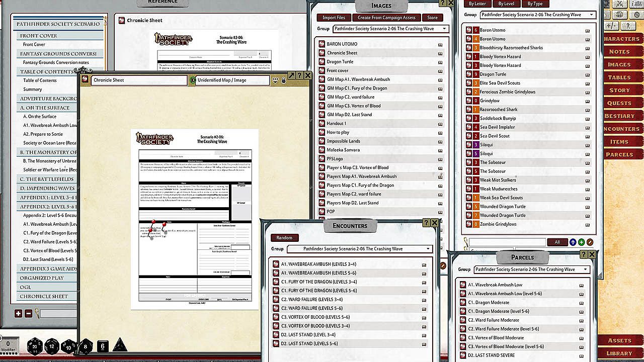This screenshot has width=644, height=362.
Task: Open the book icon for Grindylow NPC
Action: [587, 101]
